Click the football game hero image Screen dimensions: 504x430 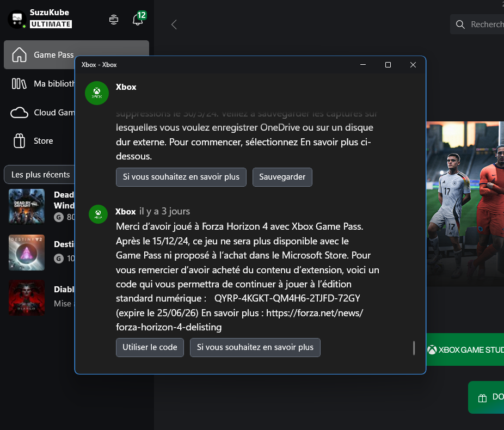click(x=465, y=204)
